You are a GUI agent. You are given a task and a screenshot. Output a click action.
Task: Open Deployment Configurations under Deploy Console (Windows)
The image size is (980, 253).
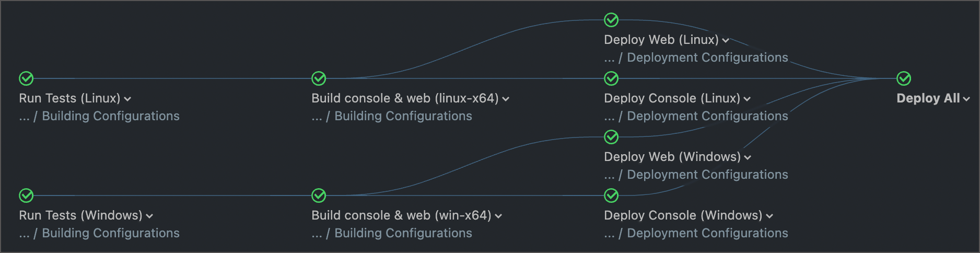707,233
